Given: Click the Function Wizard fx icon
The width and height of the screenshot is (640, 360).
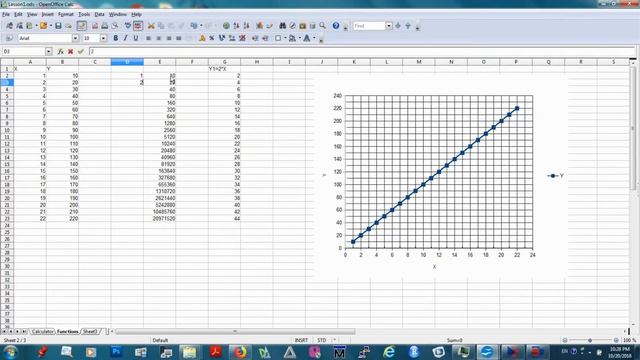Looking at the screenshot, I should point(60,51).
